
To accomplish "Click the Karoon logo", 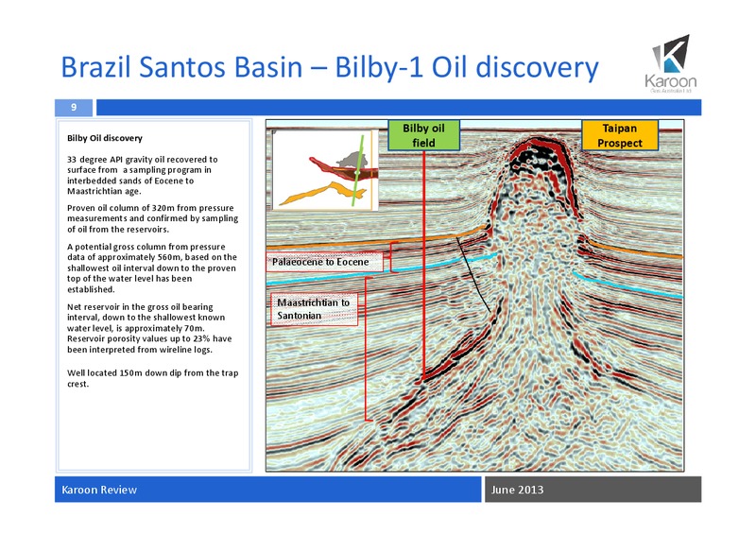I will pyautogui.click(x=671, y=63).
